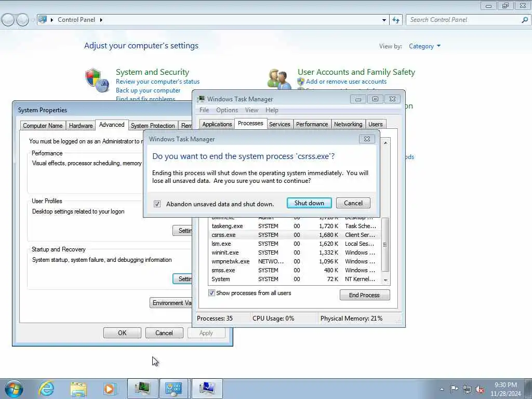Click the User Accounts people icon

(278, 79)
